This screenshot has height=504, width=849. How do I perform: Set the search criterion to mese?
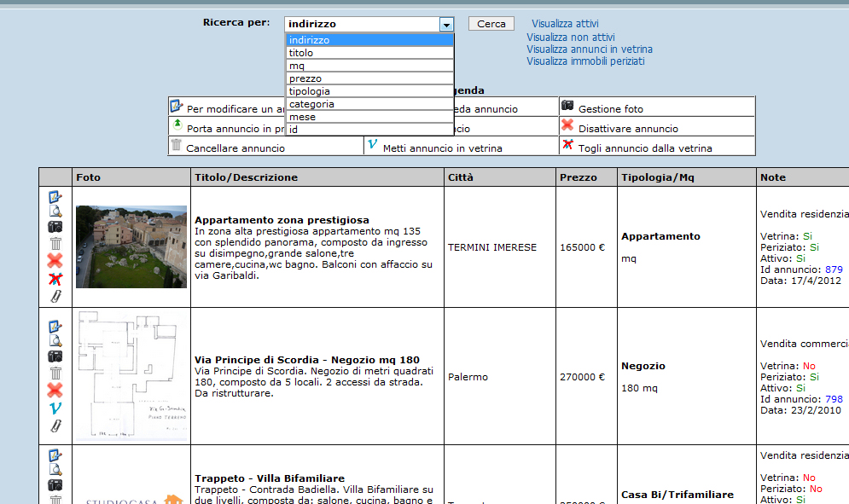coord(369,116)
